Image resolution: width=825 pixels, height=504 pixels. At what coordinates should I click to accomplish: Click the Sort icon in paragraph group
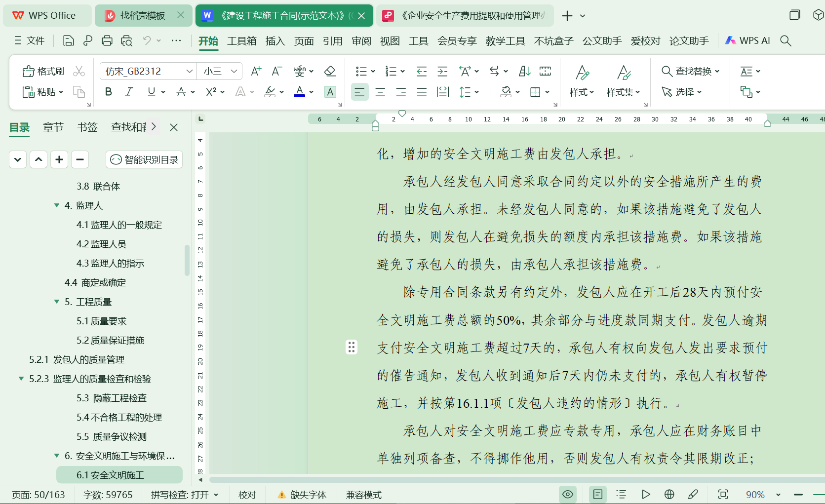click(x=524, y=71)
